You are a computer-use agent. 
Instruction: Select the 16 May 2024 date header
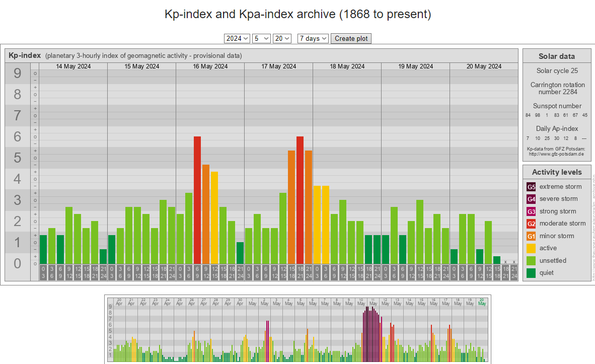pyautogui.click(x=210, y=66)
